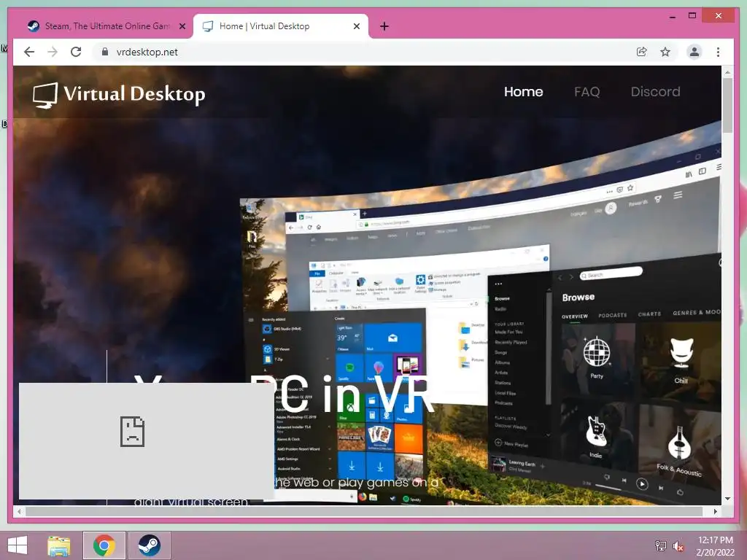Open the FAQ nav link
This screenshot has width=747, height=560.
(x=587, y=91)
